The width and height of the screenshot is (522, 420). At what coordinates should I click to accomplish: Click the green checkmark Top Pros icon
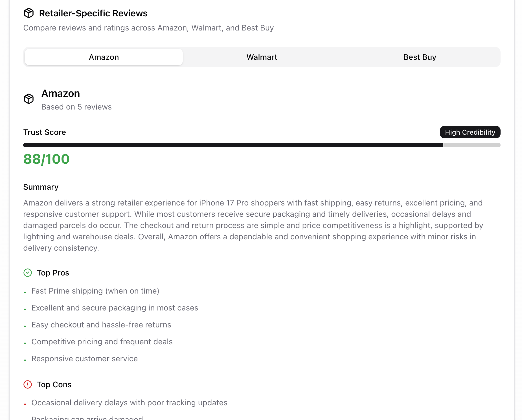tap(28, 273)
